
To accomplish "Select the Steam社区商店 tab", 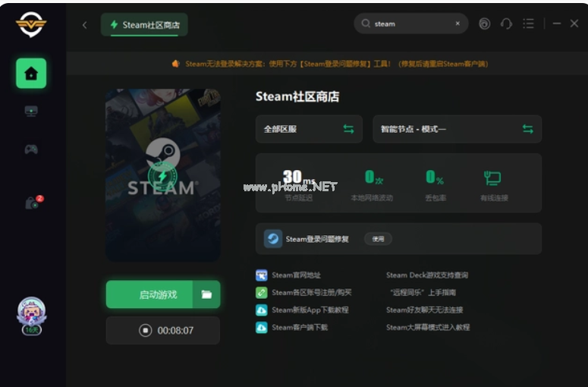I will point(144,24).
